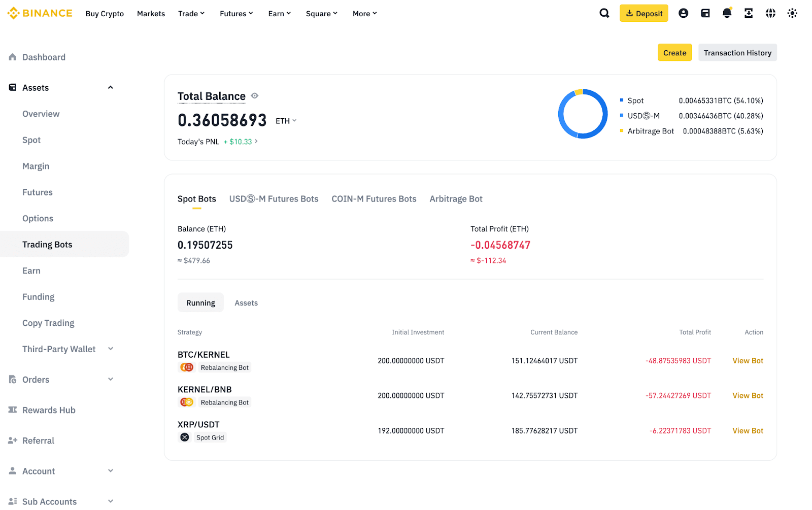This screenshot has height=510, width=812.
Task: Click the Binance logo
Action: (x=40, y=13)
